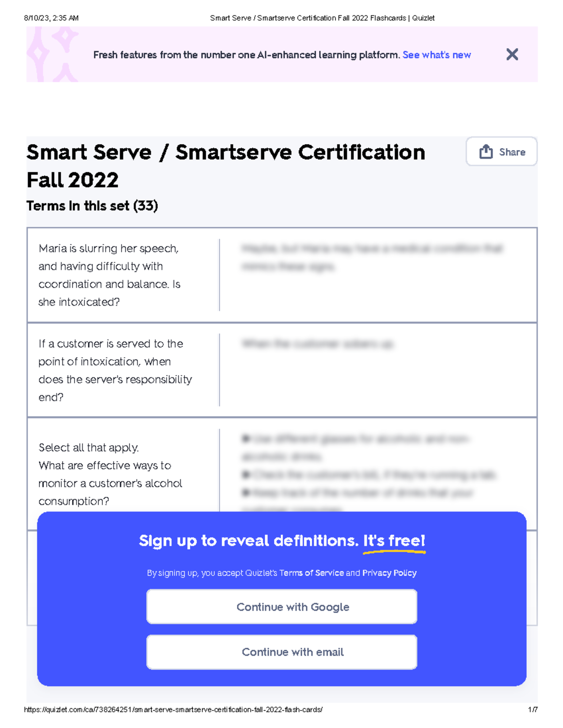Open Quizlet's Privacy Policy

(x=389, y=572)
